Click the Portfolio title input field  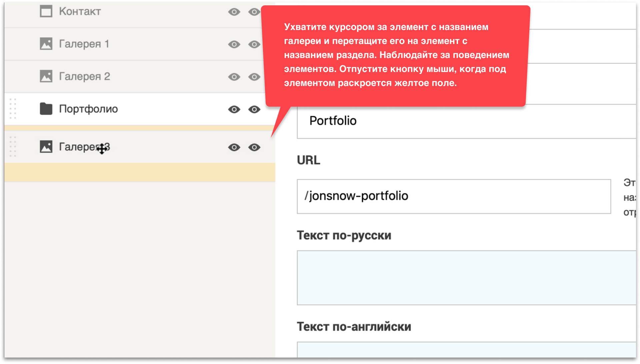467,121
